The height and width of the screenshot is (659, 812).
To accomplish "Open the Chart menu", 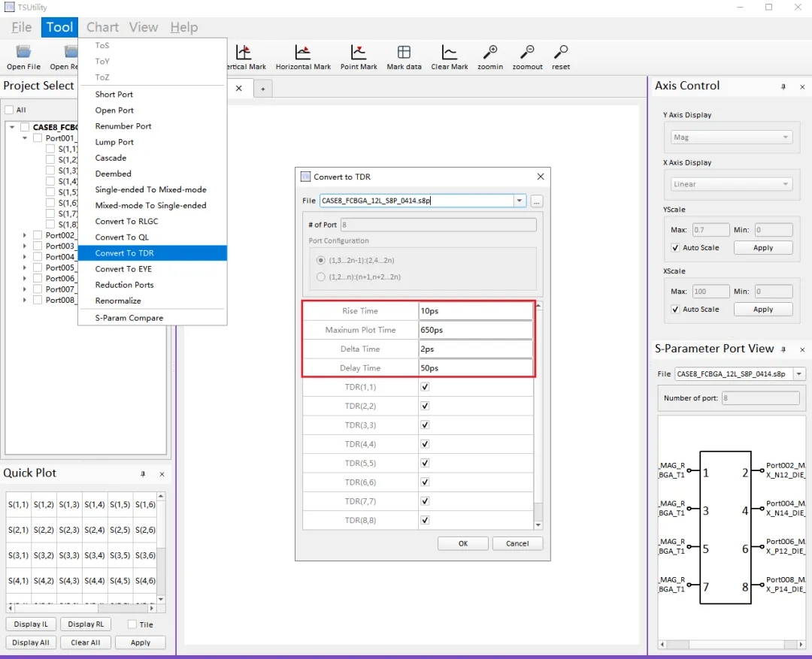I will (102, 27).
